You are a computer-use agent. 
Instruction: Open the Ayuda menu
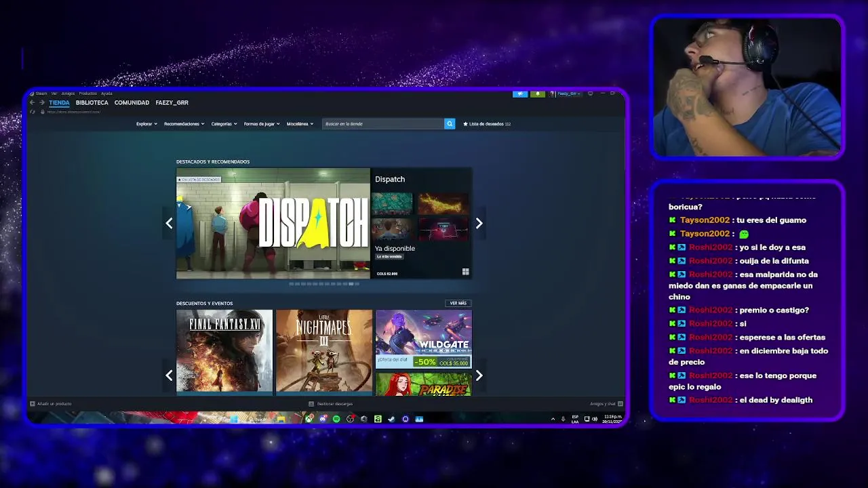[106, 94]
